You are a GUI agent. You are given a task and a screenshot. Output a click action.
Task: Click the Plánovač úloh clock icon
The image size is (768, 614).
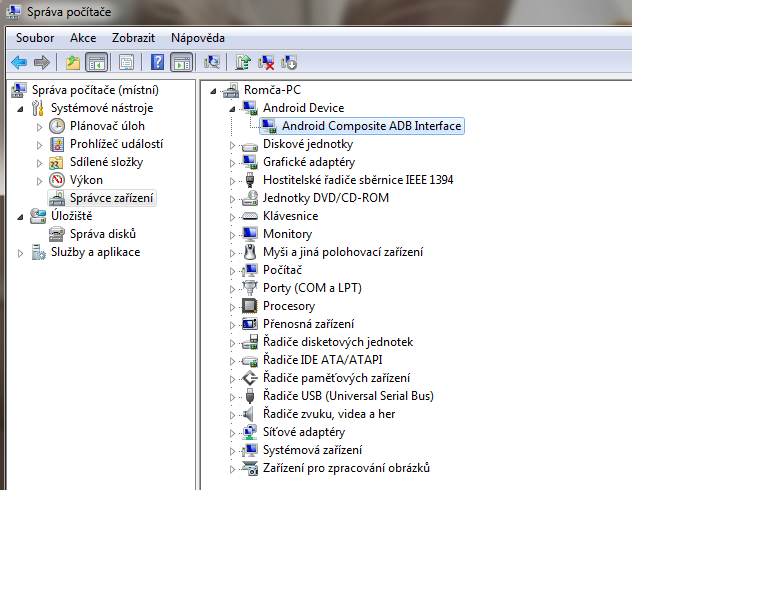[x=57, y=126]
